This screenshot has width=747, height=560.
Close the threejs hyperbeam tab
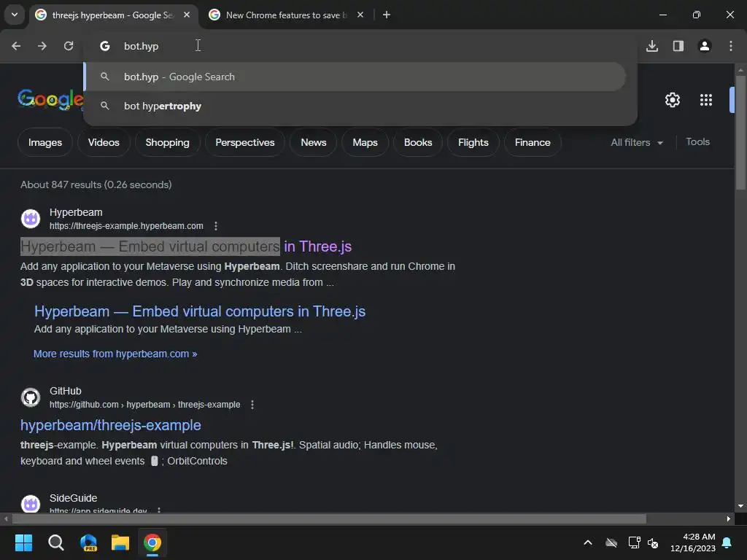click(x=187, y=15)
